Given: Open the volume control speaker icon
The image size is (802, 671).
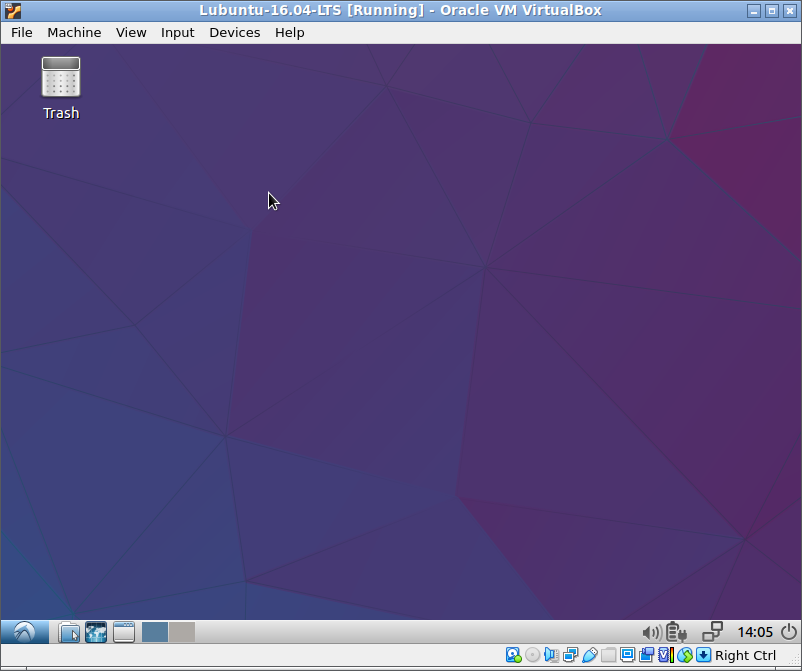Looking at the screenshot, I should pyautogui.click(x=652, y=633).
